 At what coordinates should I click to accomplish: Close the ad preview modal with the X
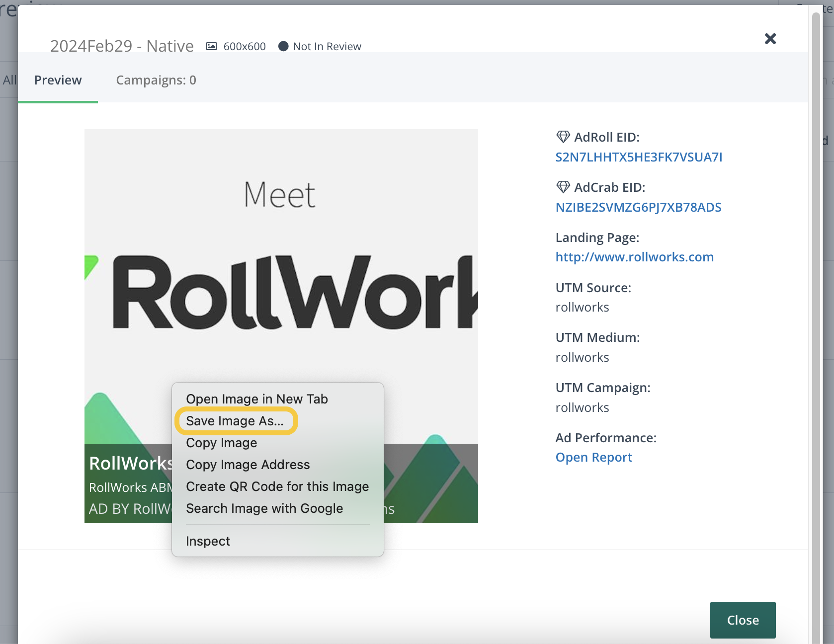770,39
